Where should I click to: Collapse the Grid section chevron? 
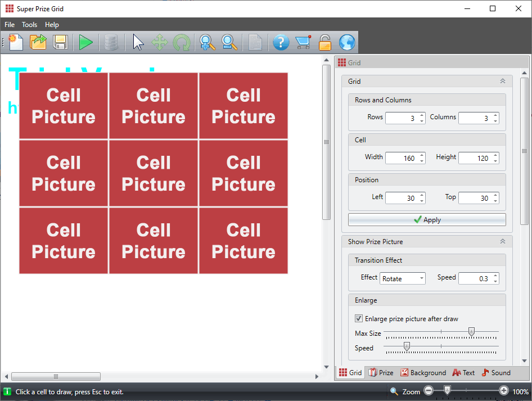point(503,82)
